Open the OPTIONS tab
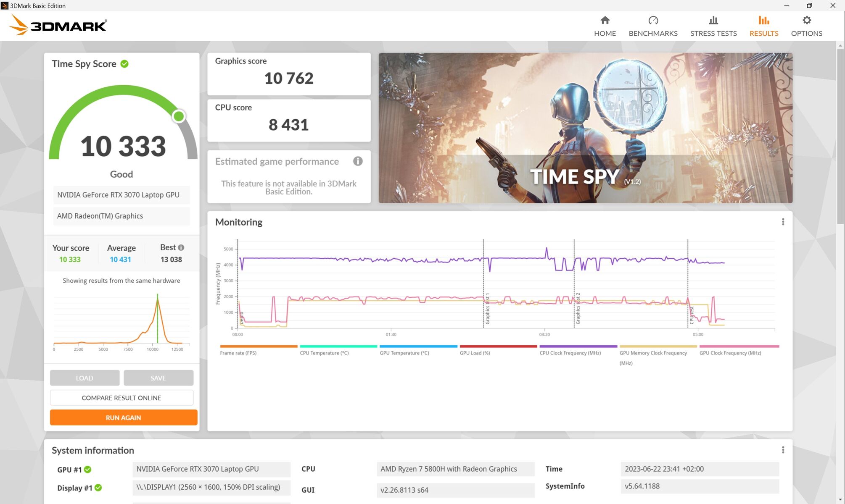The image size is (845, 504). point(806,33)
